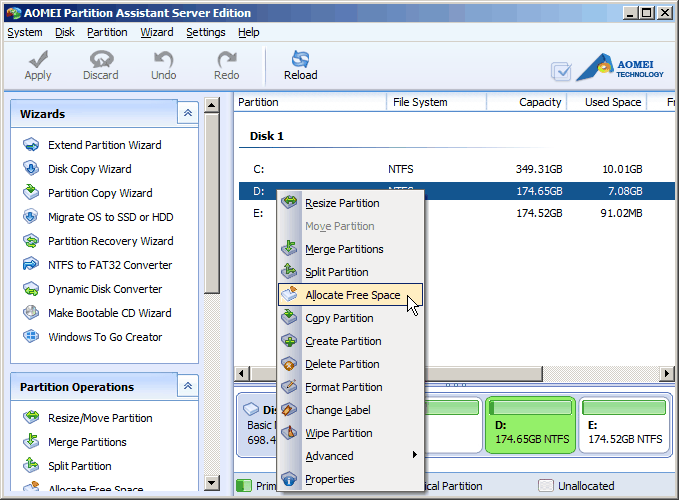679x500 pixels.
Task: Collapse the Wizards panel
Action: coord(188,113)
